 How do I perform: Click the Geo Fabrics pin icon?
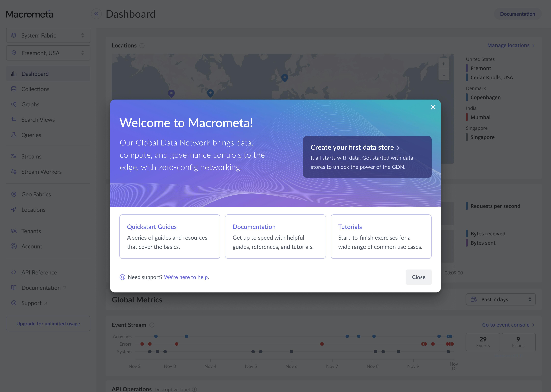[14, 194]
